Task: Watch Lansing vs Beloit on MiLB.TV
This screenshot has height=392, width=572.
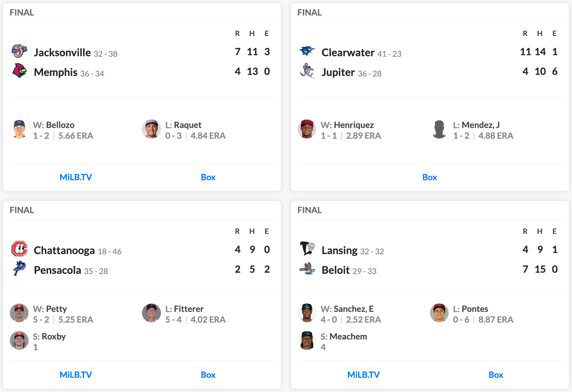Action: tap(364, 375)
